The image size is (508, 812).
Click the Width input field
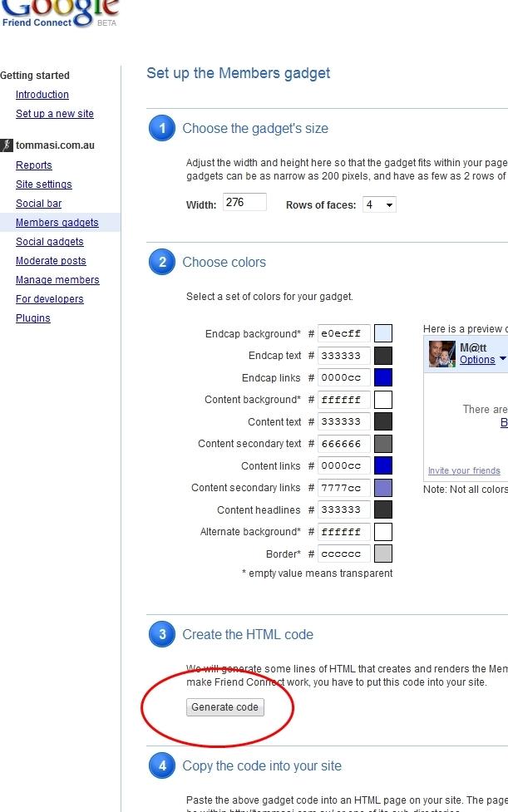coord(244,202)
